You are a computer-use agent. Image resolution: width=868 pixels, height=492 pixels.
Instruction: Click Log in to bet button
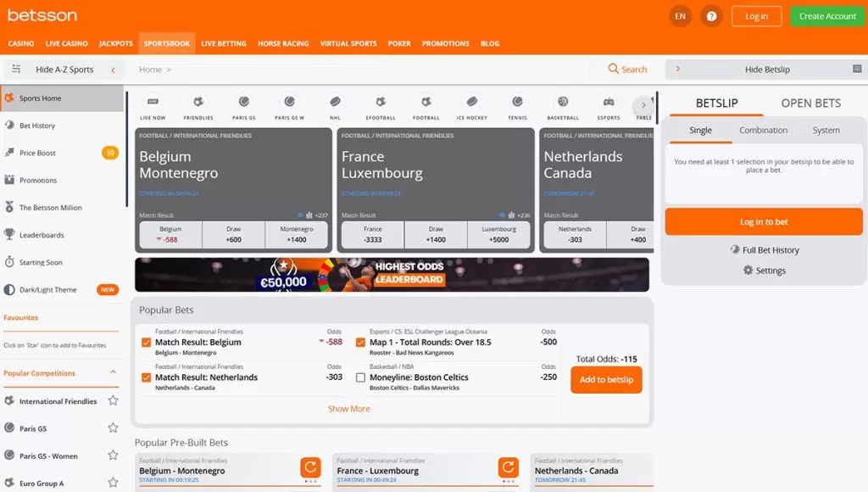click(764, 221)
